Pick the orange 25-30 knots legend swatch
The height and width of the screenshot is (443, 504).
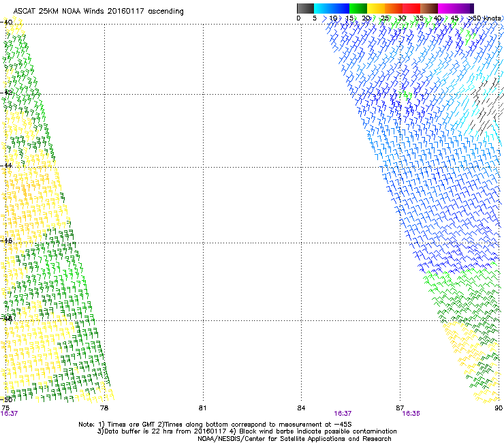point(394,8)
